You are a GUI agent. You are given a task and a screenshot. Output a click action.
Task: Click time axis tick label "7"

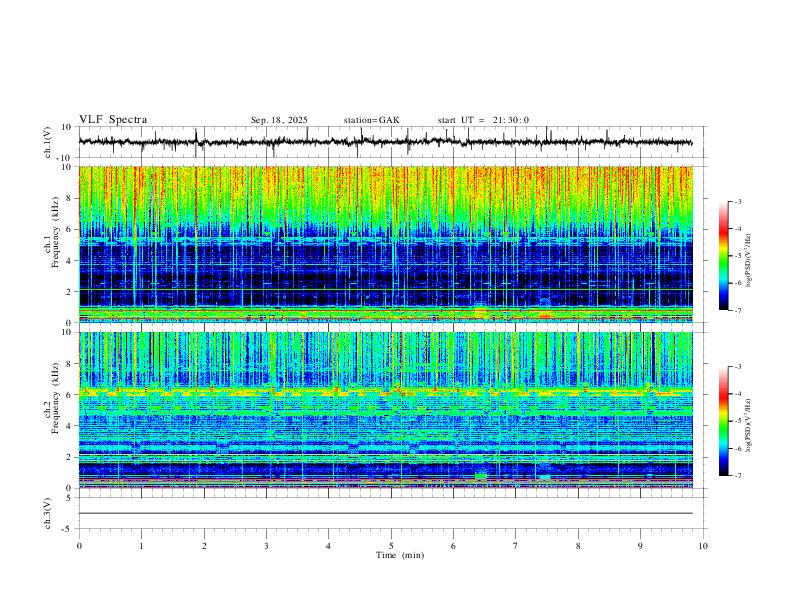click(x=516, y=546)
